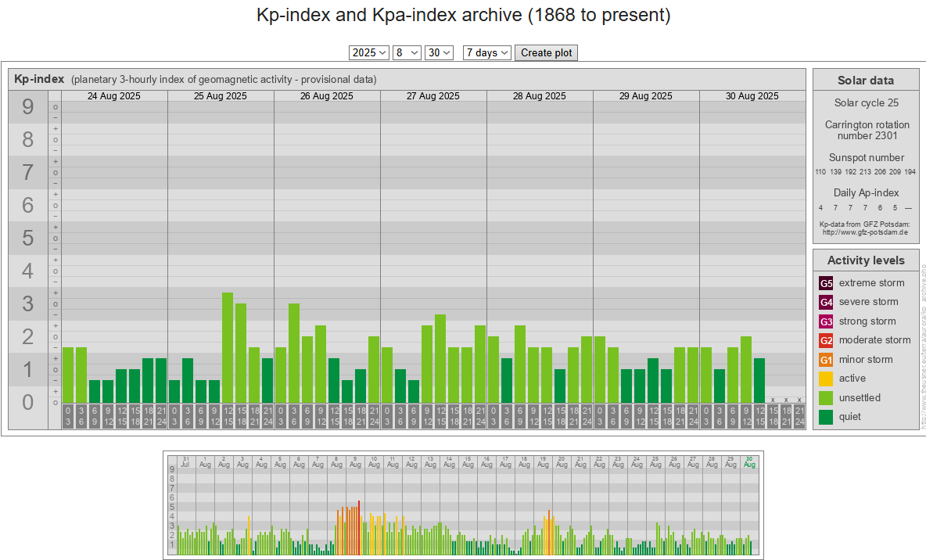This screenshot has height=560, width=926.
Task: Click the light green 'unsettled' legend swatch
Action: pos(826,398)
